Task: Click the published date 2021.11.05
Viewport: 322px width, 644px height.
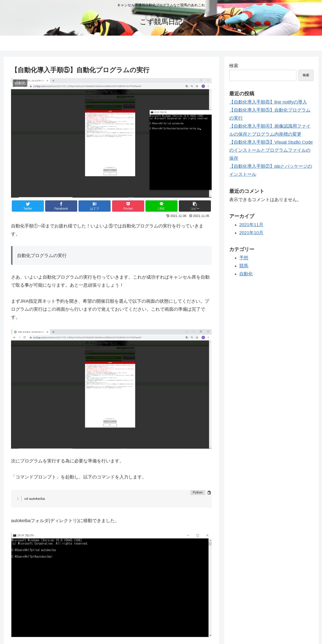Action: click(199, 216)
